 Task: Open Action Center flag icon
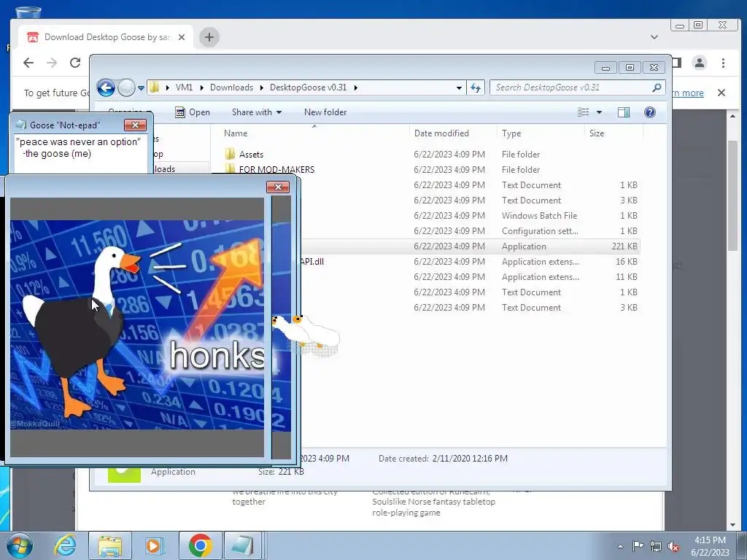[638, 546]
